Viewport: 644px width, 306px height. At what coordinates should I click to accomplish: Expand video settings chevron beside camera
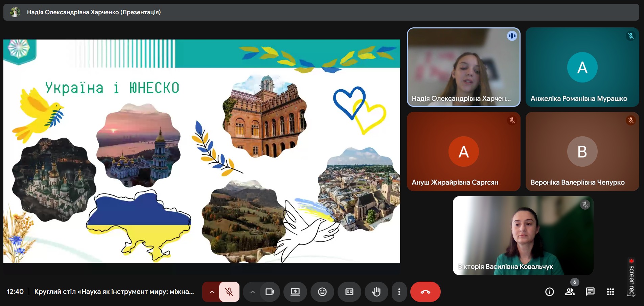(252, 291)
